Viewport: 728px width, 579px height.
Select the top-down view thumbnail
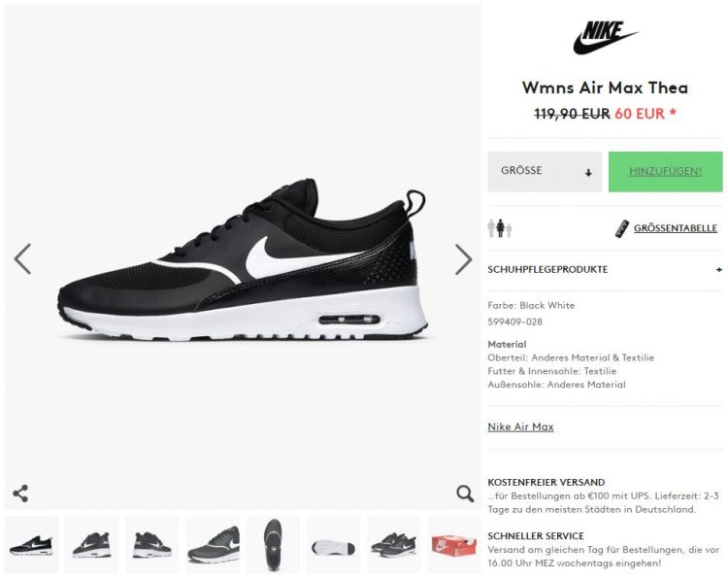point(273,544)
